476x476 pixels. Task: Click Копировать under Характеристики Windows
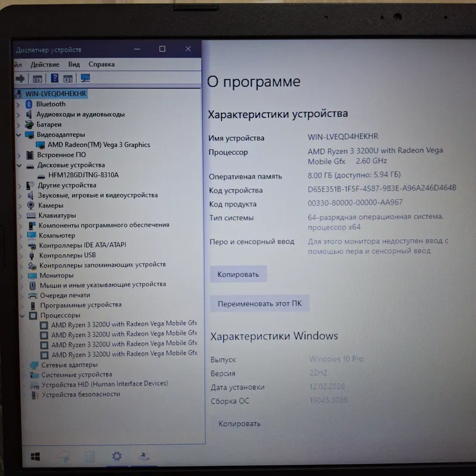(239, 424)
